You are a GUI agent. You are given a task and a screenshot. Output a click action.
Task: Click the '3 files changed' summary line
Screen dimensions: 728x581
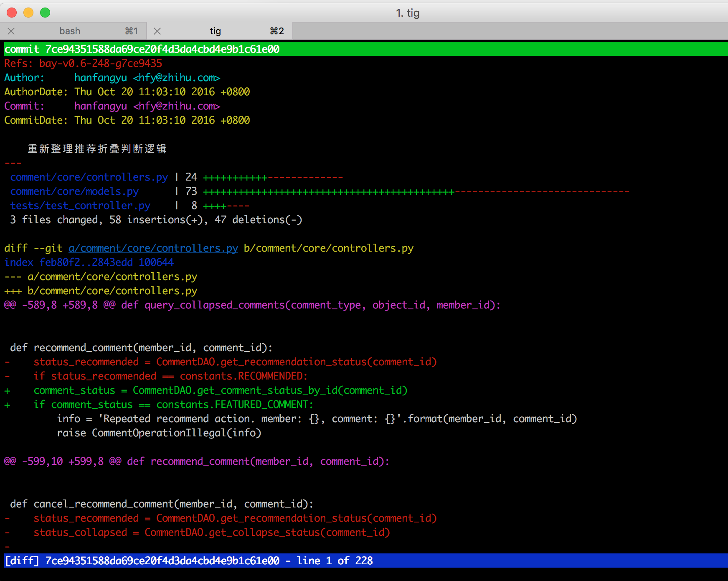156,220
